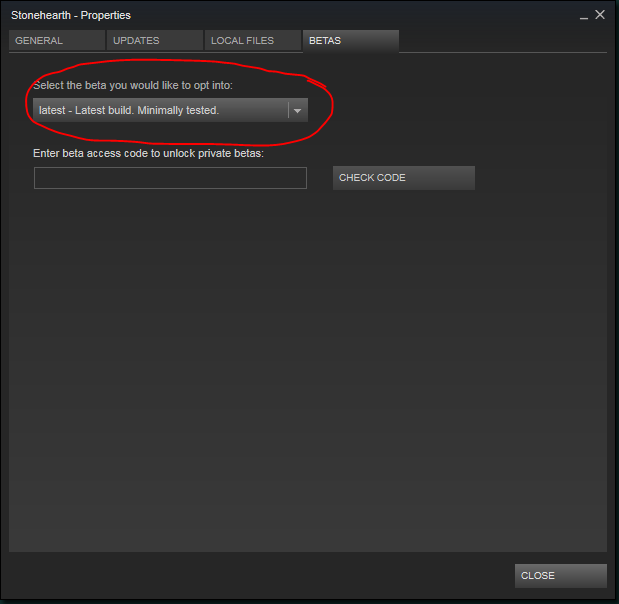Click the word 'latest' in beta selector
Viewport: 619px width, 604px height.
click(52, 110)
